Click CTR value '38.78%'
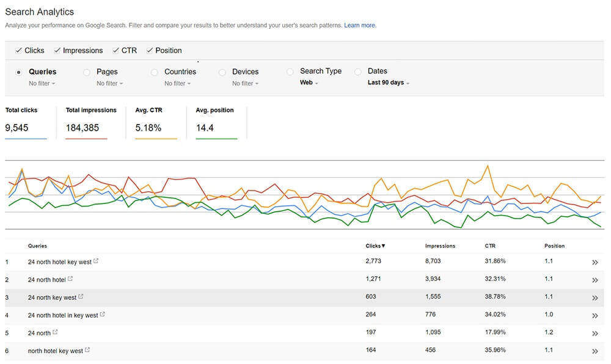 coord(495,296)
